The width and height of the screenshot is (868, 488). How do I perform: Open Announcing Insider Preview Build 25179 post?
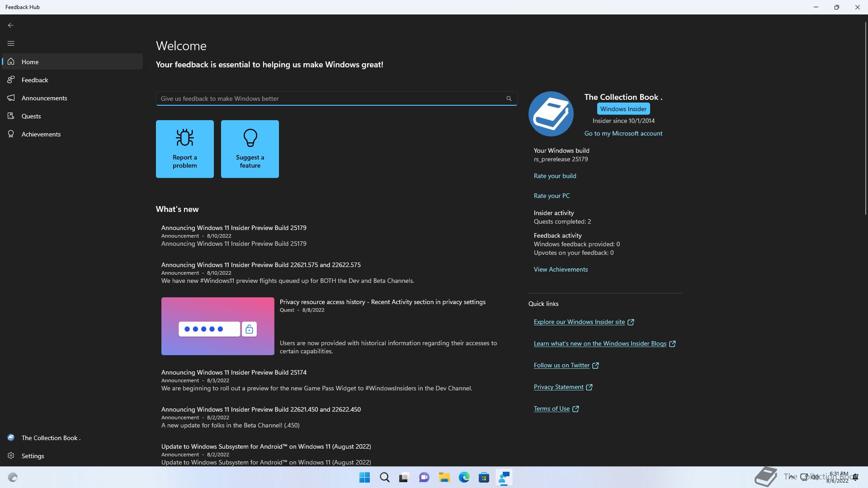click(x=336, y=235)
